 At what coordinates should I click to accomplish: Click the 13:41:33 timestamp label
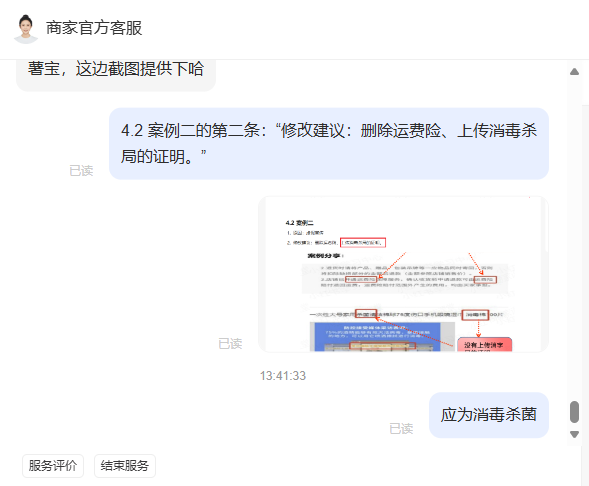click(x=283, y=376)
